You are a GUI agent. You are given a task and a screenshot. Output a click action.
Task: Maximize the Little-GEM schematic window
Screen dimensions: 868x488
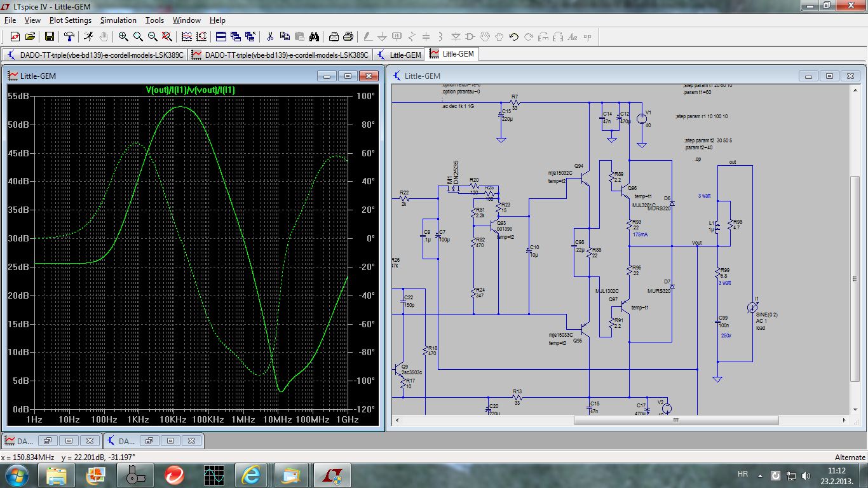829,76
